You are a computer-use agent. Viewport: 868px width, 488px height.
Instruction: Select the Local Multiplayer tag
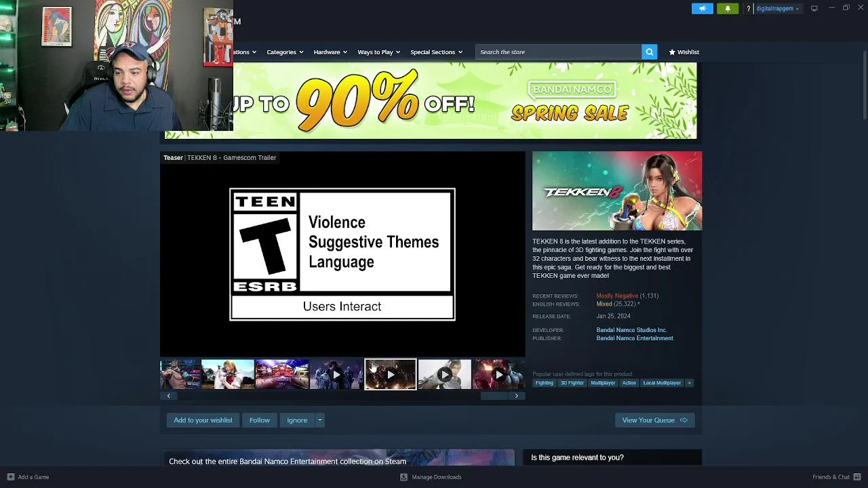662,383
